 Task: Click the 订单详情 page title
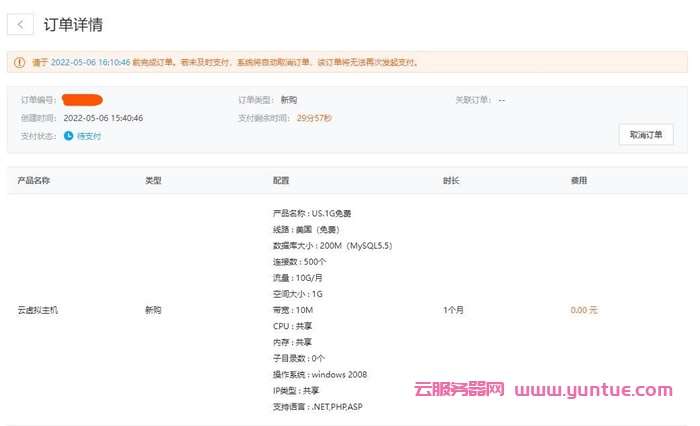73,25
